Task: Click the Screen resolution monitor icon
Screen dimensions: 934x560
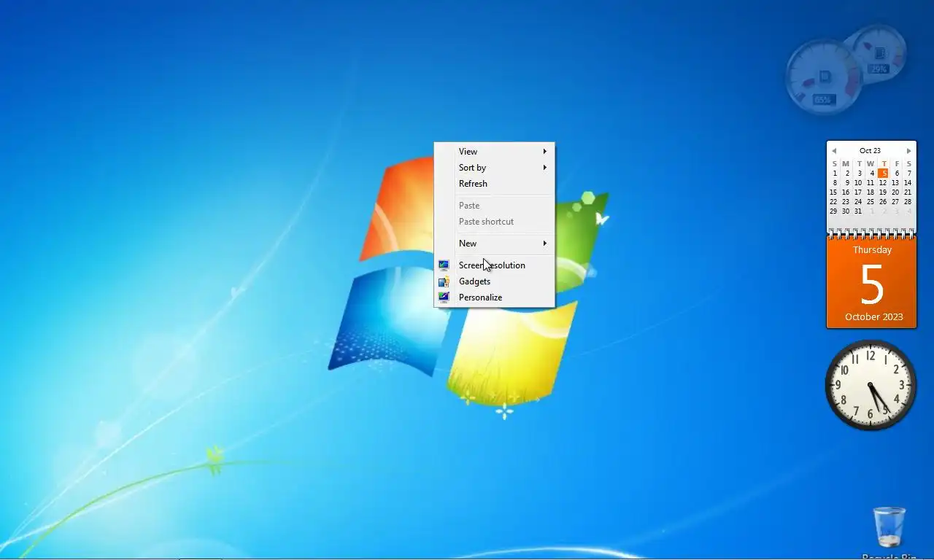Action: [444, 265]
